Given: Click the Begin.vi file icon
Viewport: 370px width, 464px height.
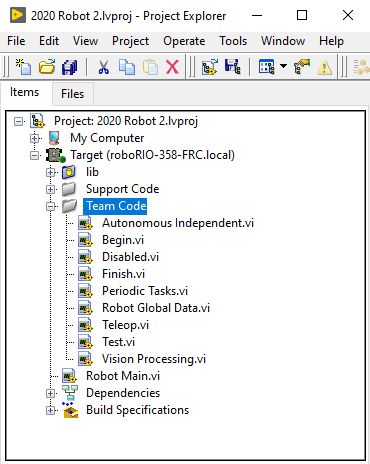Looking at the screenshot, I should click(85, 240).
